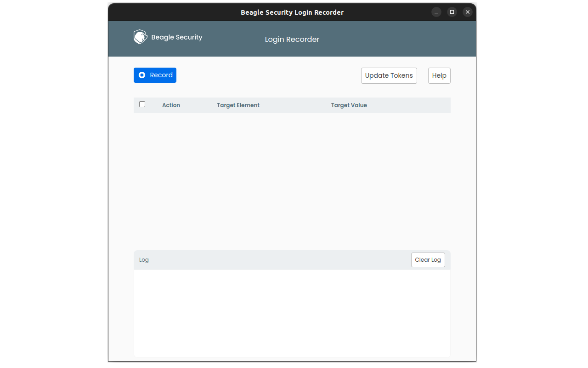588x368 pixels.
Task: Minimize the Login Recorder window
Action: [x=436, y=12]
